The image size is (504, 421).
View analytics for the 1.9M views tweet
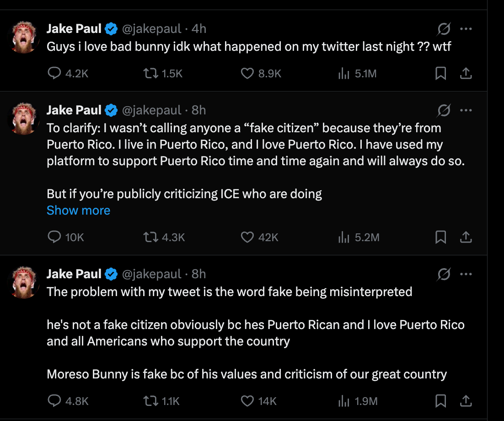tap(343, 401)
